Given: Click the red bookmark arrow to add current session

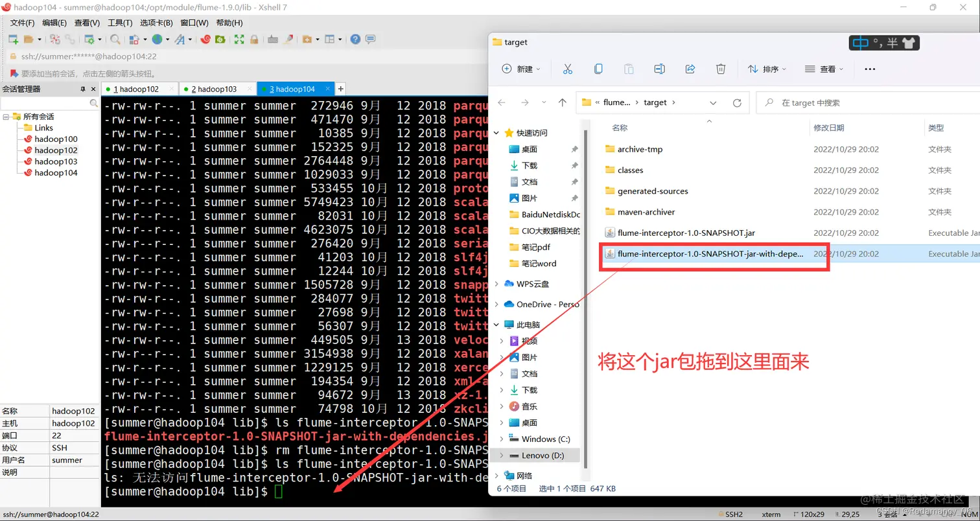Looking at the screenshot, I should click(14, 73).
